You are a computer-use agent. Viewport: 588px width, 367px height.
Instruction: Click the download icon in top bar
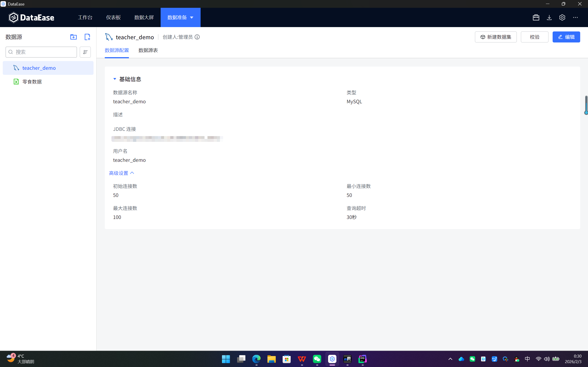click(x=549, y=17)
